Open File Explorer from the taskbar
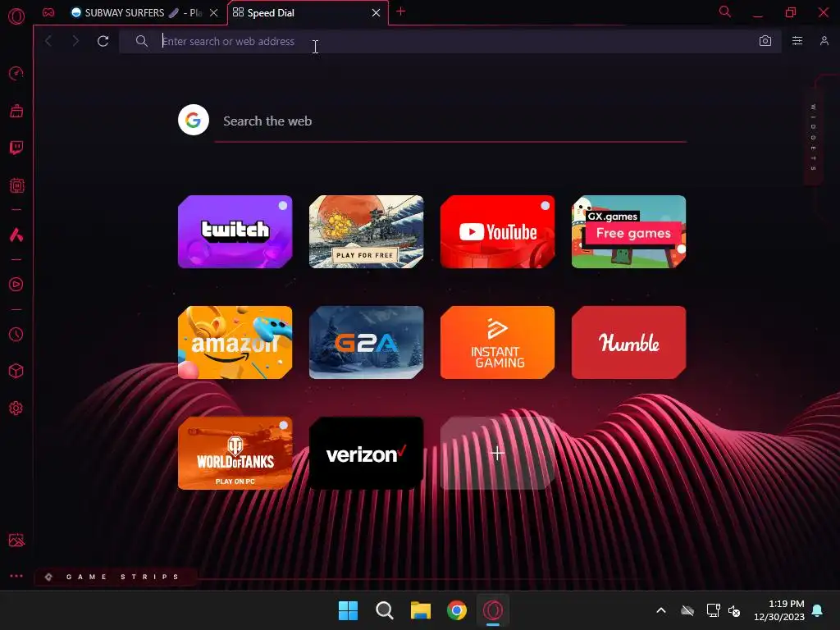840x630 pixels. (421, 610)
